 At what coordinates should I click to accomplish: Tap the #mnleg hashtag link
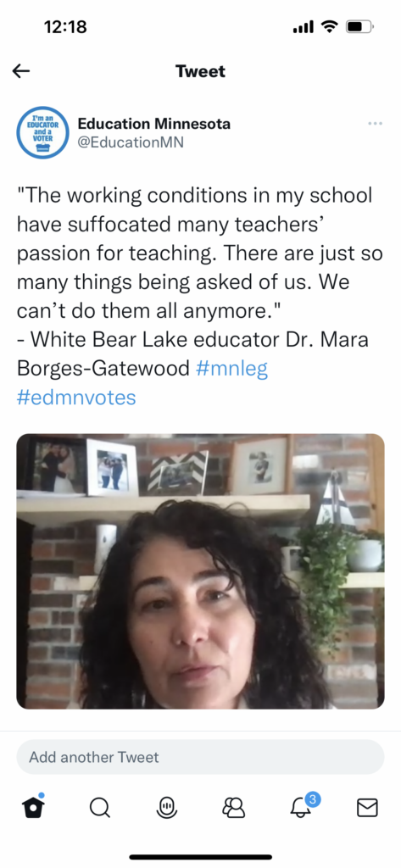232,369
